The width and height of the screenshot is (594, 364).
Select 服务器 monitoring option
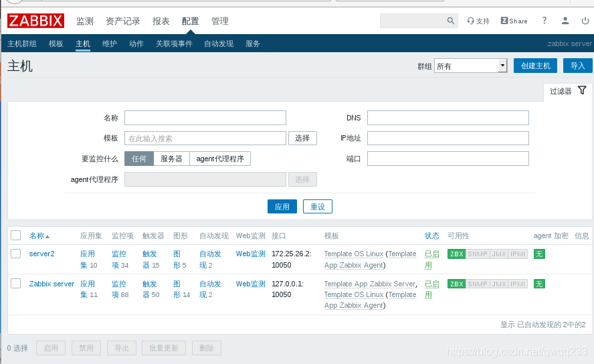click(172, 159)
